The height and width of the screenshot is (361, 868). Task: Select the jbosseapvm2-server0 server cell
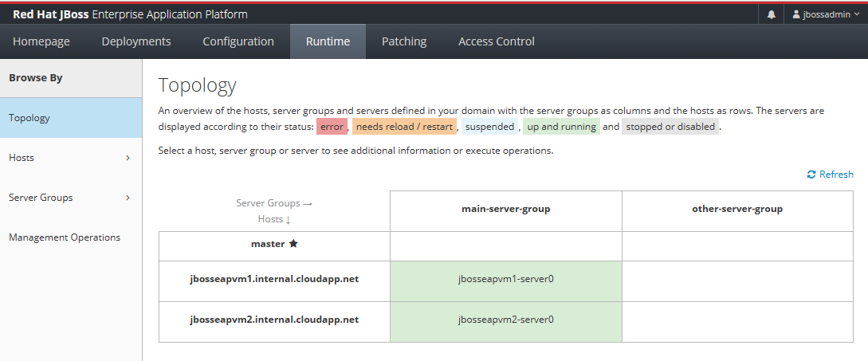pyautogui.click(x=506, y=320)
